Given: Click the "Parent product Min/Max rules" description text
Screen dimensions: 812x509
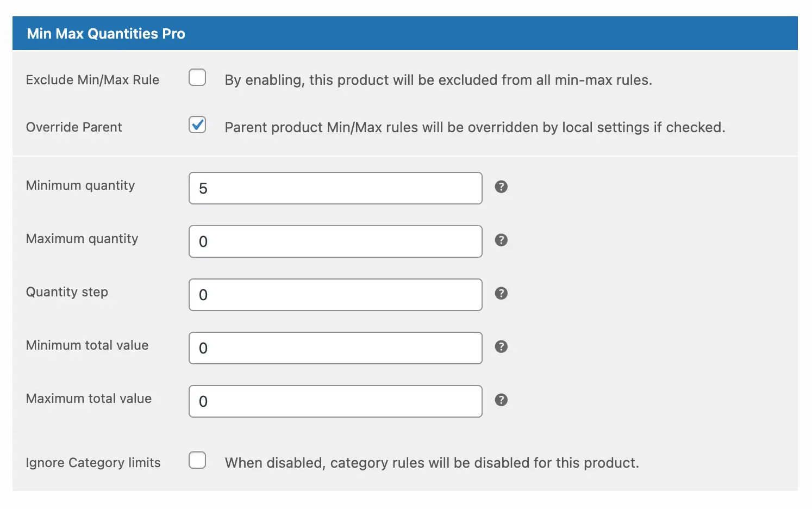Looking at the screenshot, I should [x=474, y=127].
